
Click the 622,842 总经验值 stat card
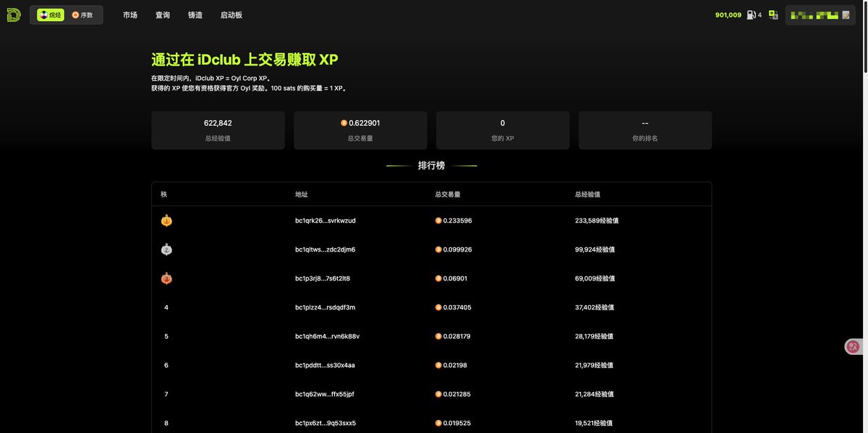(218, 130)
